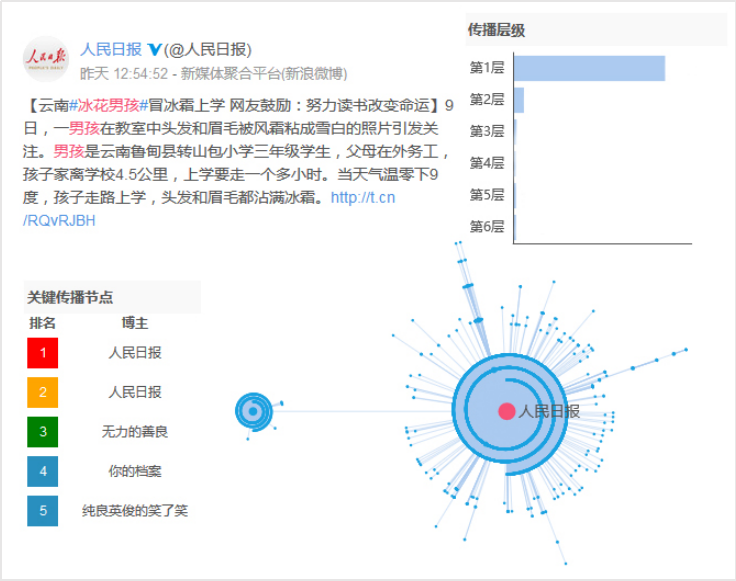Click the 人民日报 label in network graph
This screenshot has width=736, height=581.
pyautogui.click(x=549, y=412)
